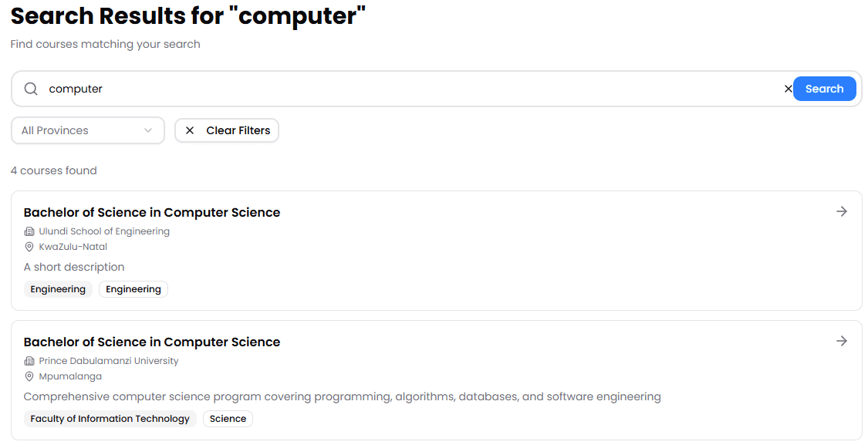
Task: Select the first Engineering tag
Action: 58,288
